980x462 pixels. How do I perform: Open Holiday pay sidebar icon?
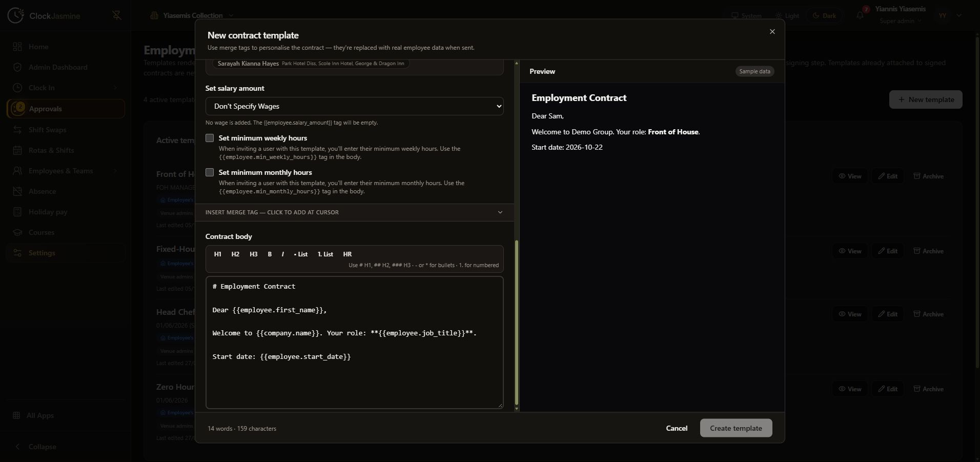click(x=17, y=212)
